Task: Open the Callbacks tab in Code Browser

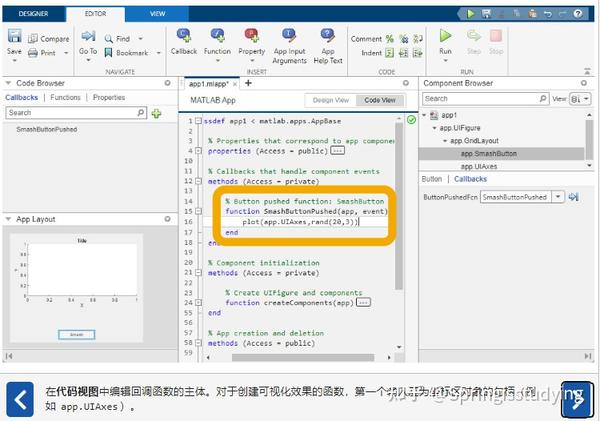Action: tap(21, 97)
